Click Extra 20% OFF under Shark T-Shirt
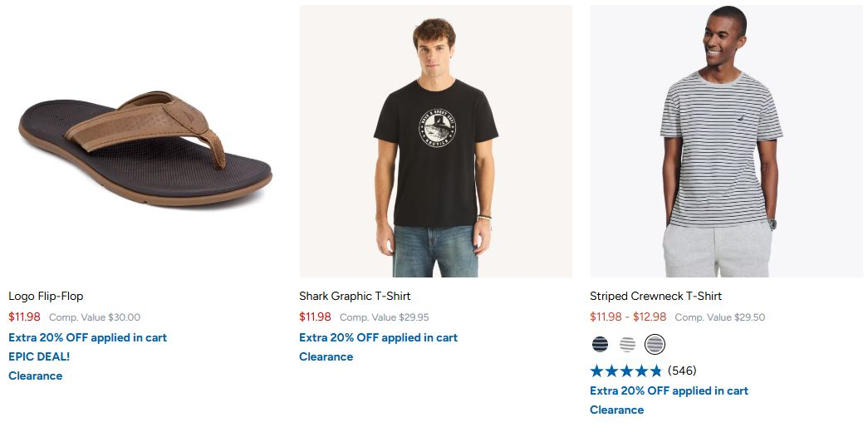 click(x=379, y=338)
